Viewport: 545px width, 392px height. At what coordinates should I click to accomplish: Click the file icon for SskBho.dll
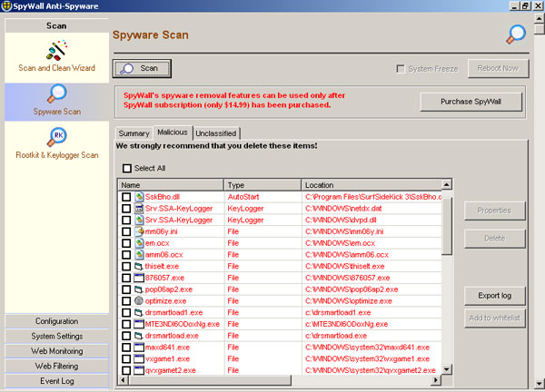(139, 197)
